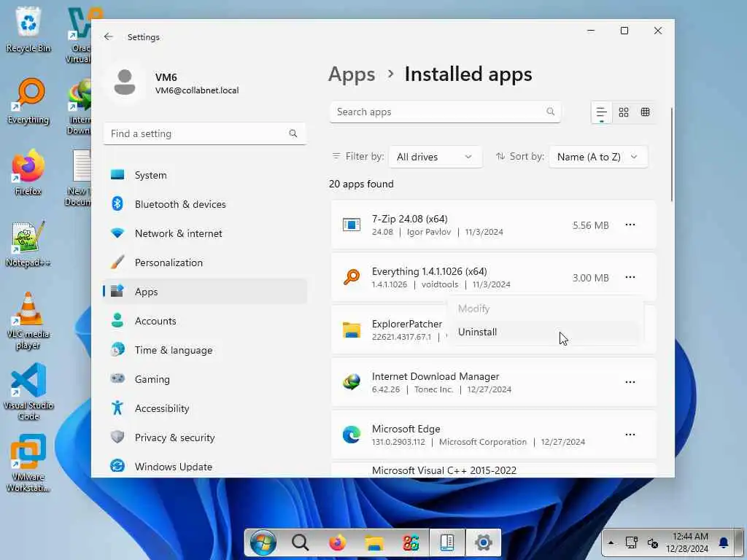
Task: Open Settings gear on the taskbar
Action: pos(483,542)
